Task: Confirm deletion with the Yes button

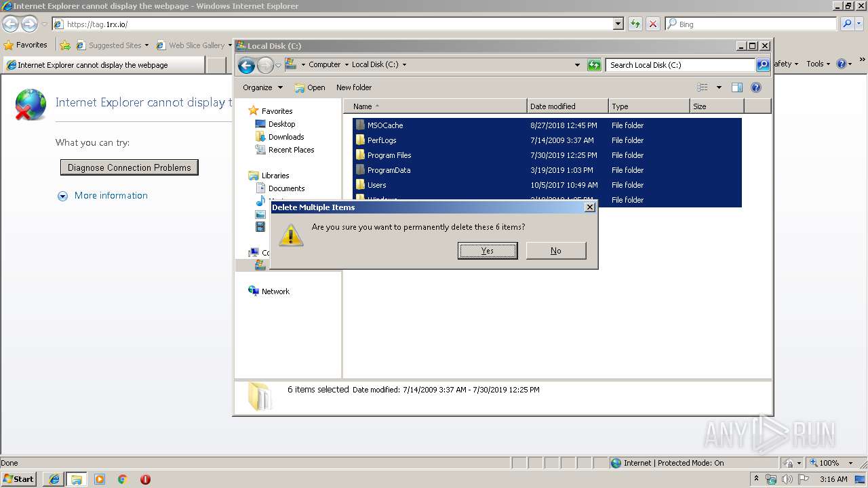Action: [x=488, y=251]
